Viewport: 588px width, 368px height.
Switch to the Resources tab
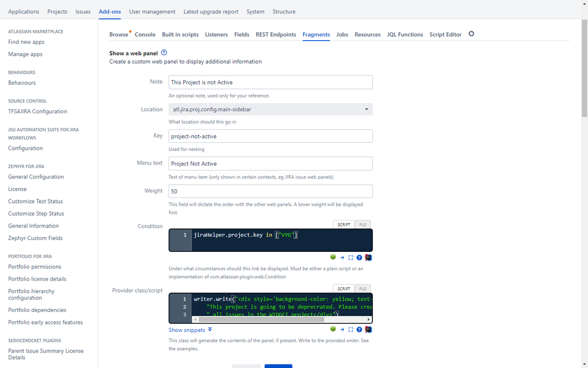tap(368, 35)
